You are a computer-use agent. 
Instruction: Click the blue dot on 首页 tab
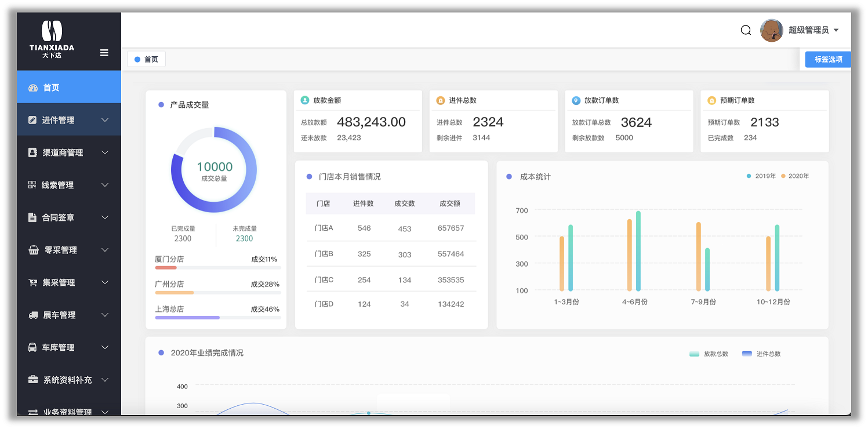pyautogui.click(x=137, y=59)
